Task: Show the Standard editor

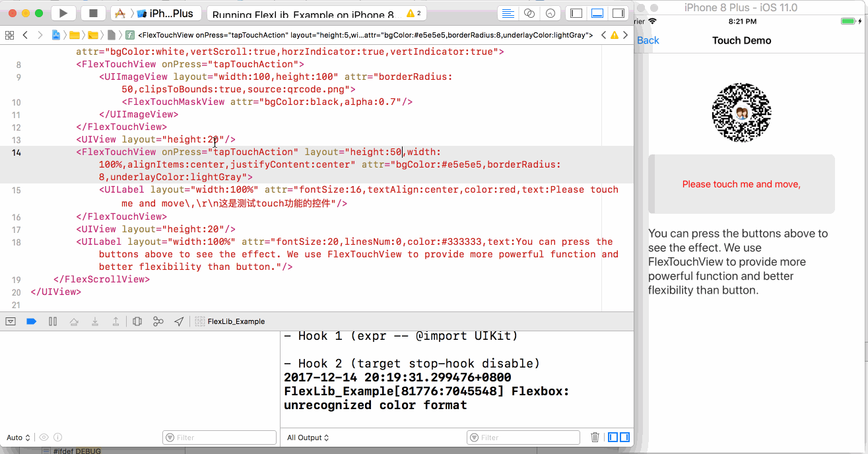Action: [x=508, y=13]
